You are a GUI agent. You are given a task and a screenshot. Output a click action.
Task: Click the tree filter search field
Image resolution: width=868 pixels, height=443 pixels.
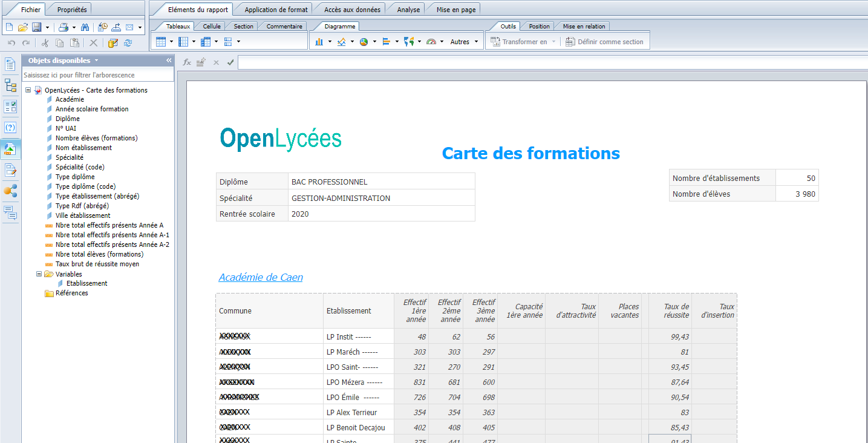[x=97, y=75]
